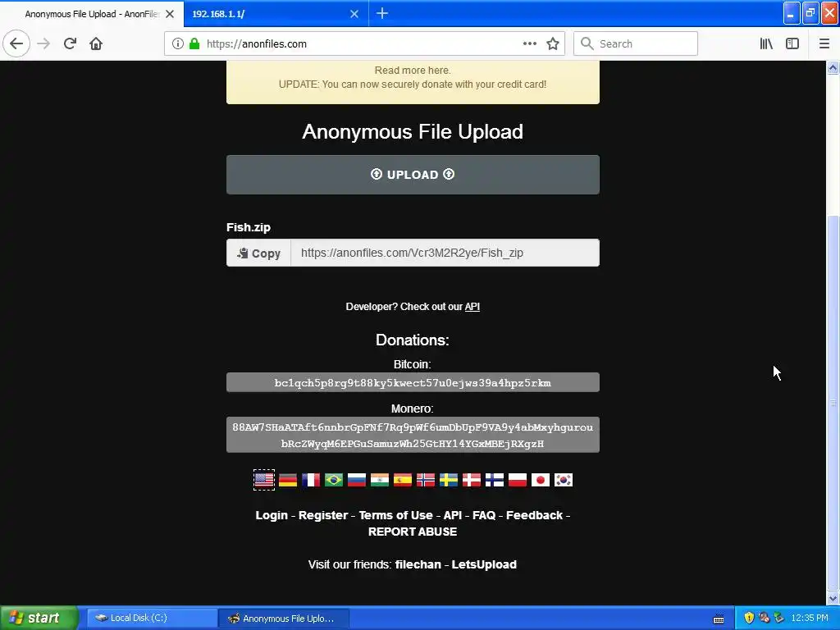Screen dimensions: 840x630
Task: Click the REPORT ABUSE link
Action: coord(413,532)
